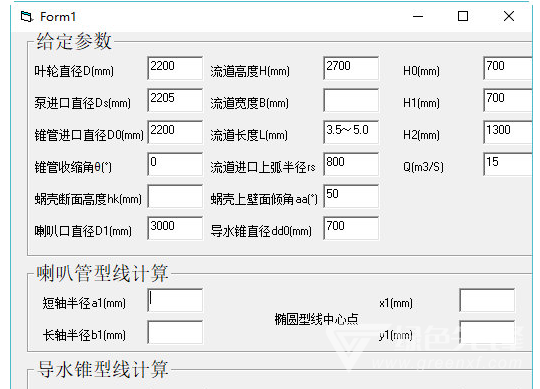This screenshot has width=540, height=389.
Task: Click the Form1 window icon
Action: [x=27, y=16]
